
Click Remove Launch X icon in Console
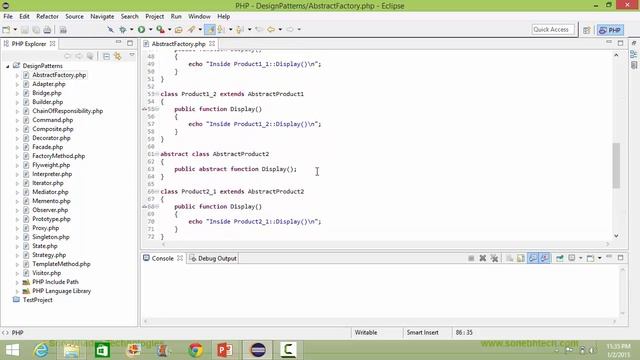[x=483, y=258]
